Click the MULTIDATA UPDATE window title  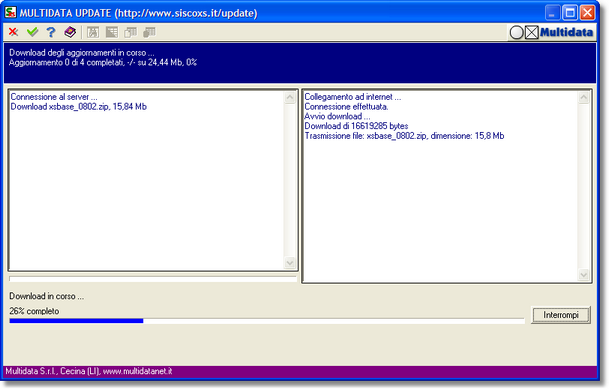139,13
